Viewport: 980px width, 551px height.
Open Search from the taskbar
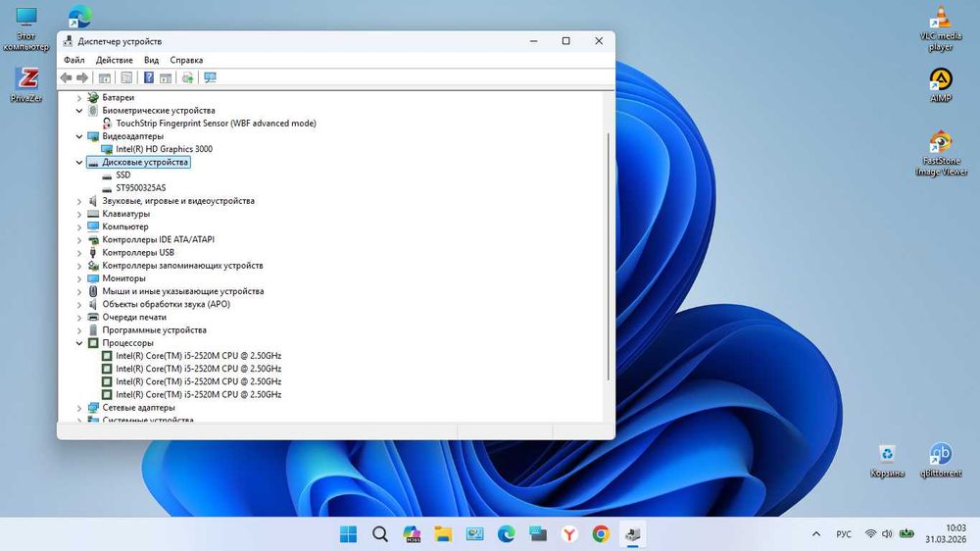pos(379,534)
